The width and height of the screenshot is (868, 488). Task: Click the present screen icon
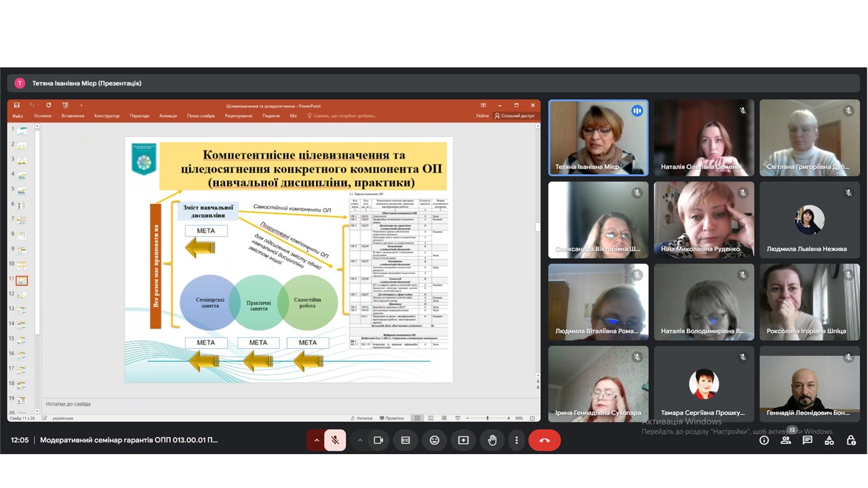pyautogui.click(x=463, y=440)
